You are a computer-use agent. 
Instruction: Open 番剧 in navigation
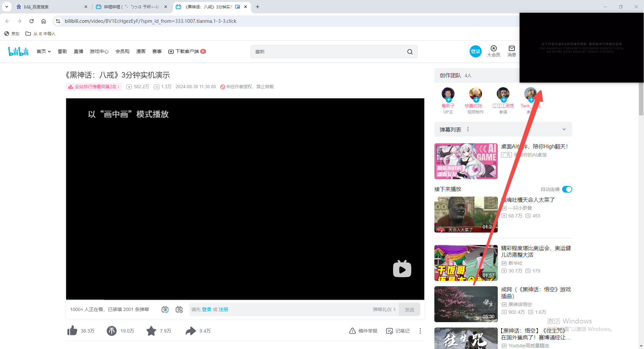pos(62,51)
